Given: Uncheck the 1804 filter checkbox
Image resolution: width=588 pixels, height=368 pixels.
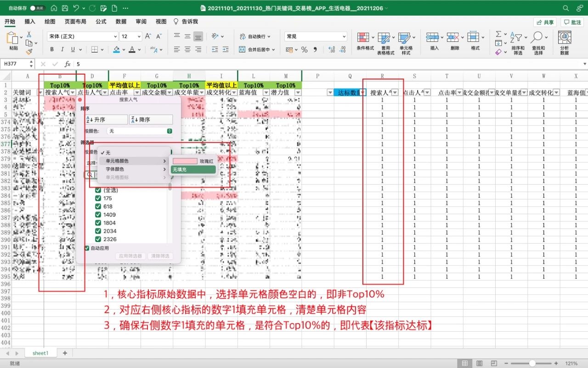Looking at the screenshot, I should click(98, 223).
